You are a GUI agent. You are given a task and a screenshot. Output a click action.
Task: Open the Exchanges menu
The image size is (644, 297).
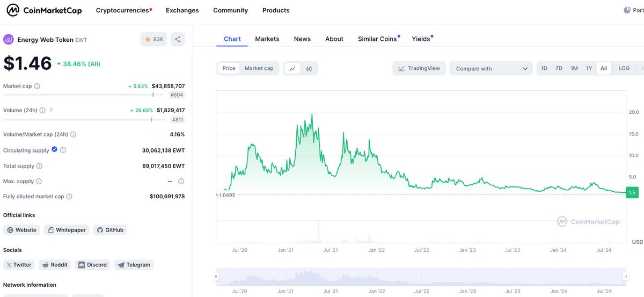click(182, 10)
